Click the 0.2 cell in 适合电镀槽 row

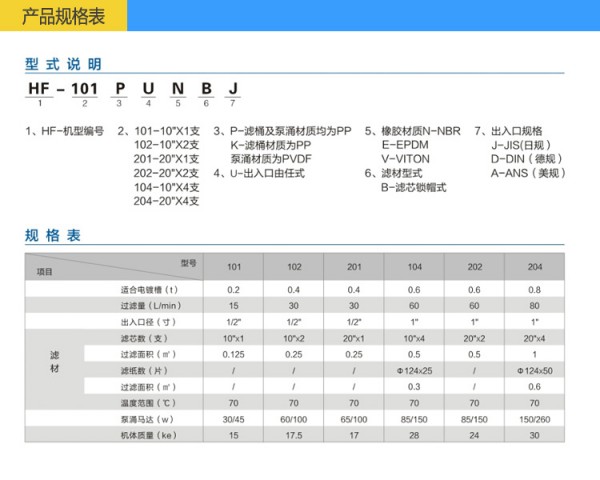pos(233,290)
